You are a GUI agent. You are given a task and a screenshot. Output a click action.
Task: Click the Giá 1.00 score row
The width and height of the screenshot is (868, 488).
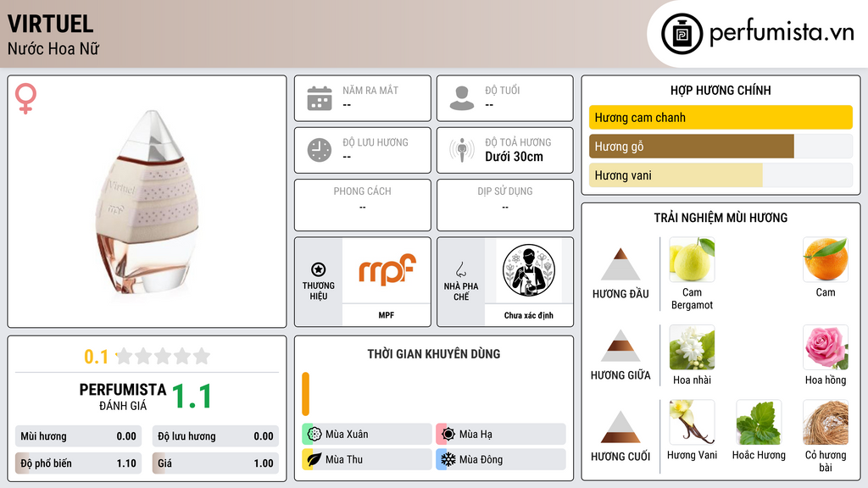point(215,463)
